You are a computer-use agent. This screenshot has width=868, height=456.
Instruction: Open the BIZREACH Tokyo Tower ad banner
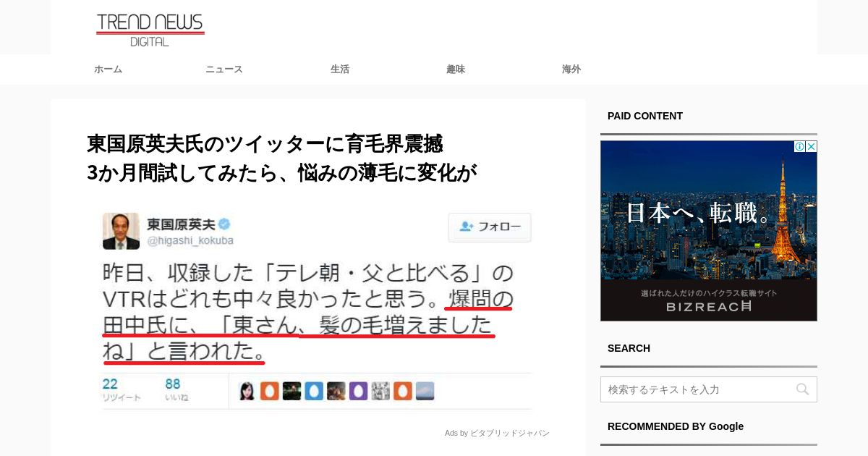709,231
